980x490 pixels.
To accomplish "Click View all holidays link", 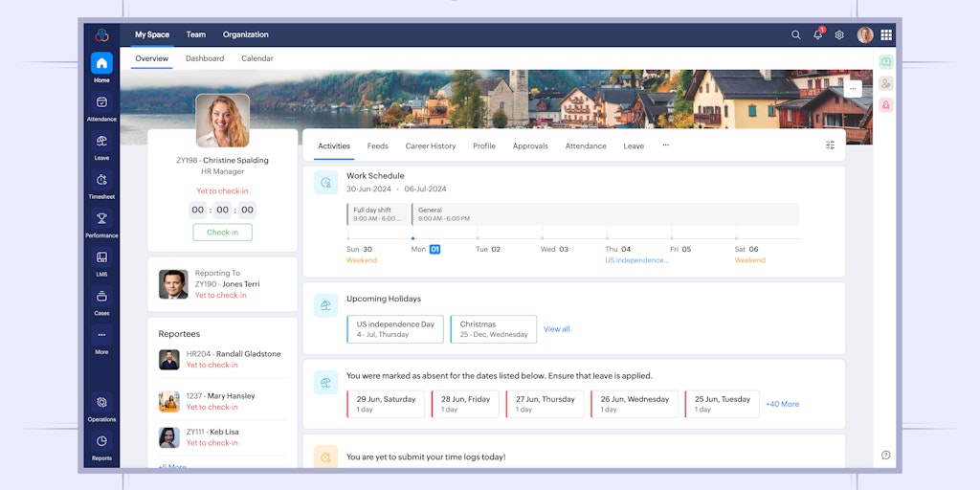I will (x=556, y=329).
